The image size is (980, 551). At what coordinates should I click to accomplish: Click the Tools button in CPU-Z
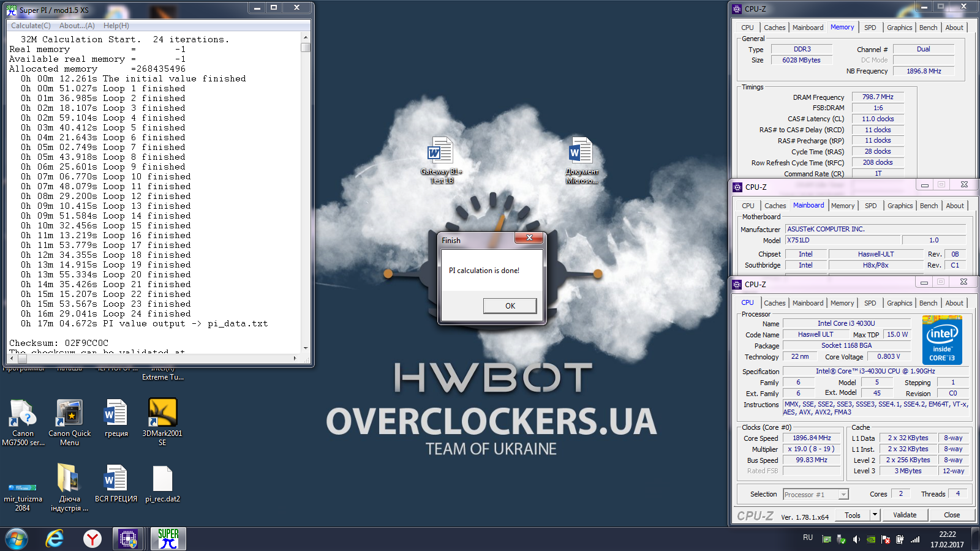853,515
